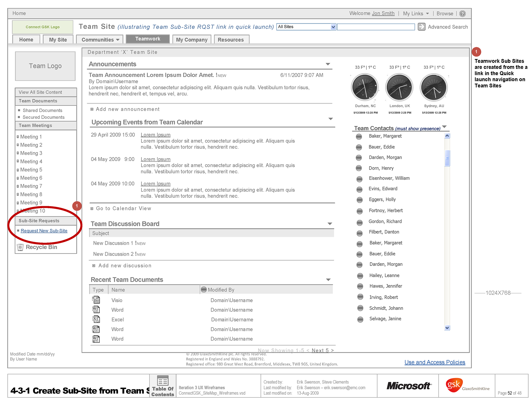Click presence icon in Modified By header
This screenshot has height=401, width=532.
point(204,290)
